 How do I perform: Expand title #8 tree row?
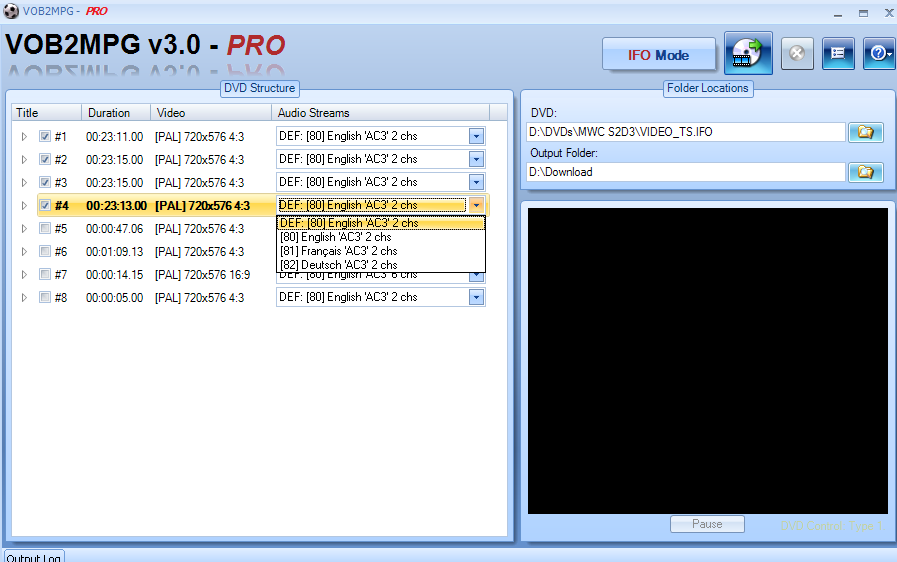click(x=24, y=298)
